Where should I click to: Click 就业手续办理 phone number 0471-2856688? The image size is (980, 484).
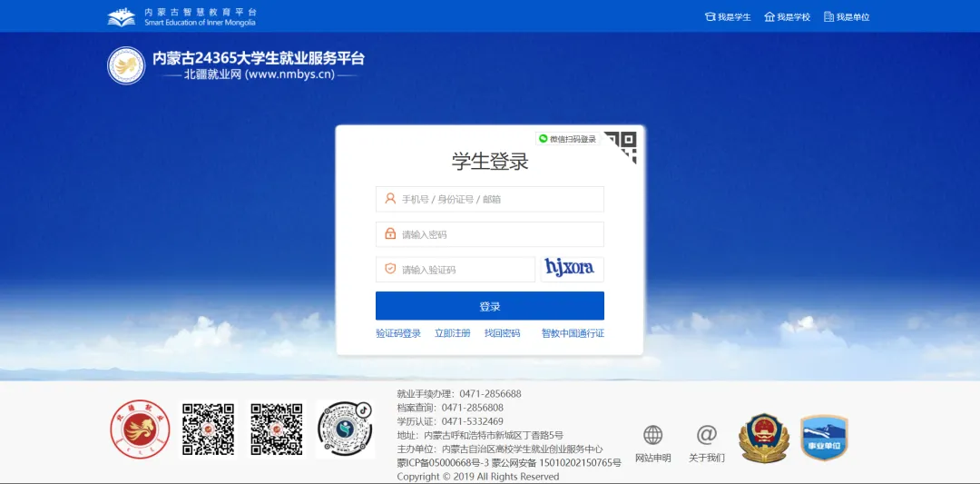(x=490, y=394)
